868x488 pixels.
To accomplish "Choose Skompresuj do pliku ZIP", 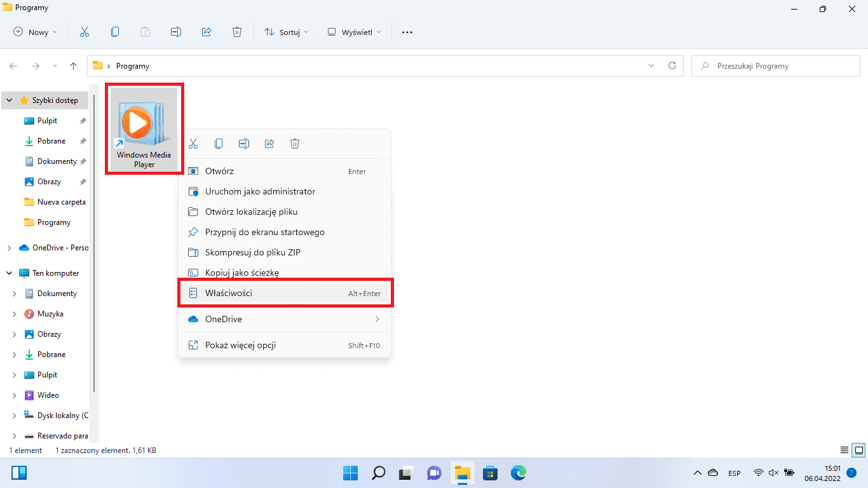I will pyautogui.click(x=285, y=252).
